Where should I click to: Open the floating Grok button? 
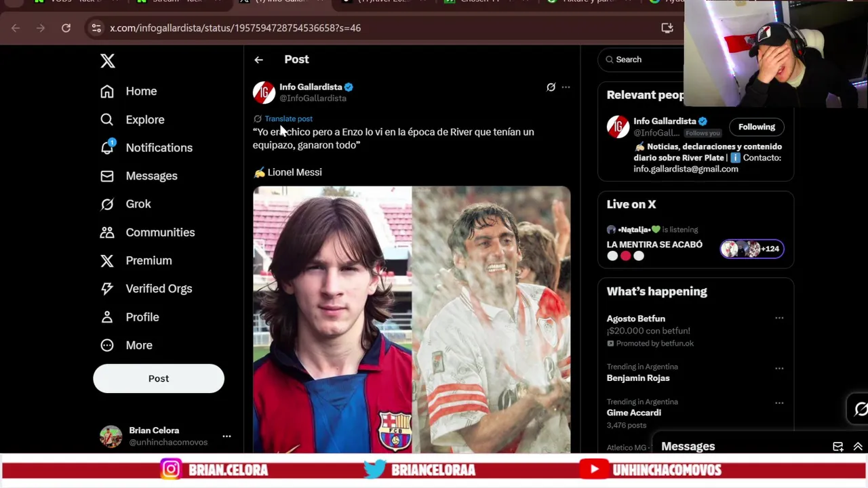(860, 409)
